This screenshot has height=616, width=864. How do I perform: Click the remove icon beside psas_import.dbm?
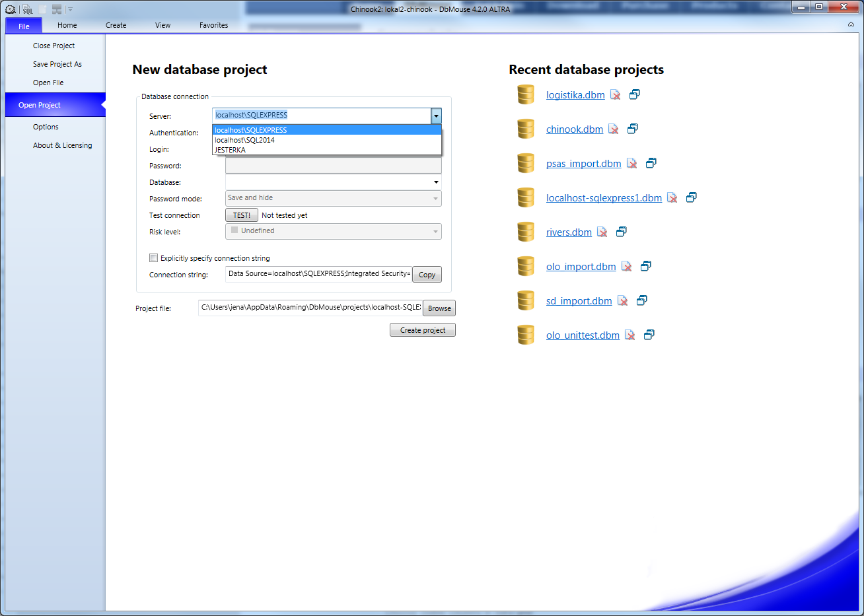click(x=631, y=163)
